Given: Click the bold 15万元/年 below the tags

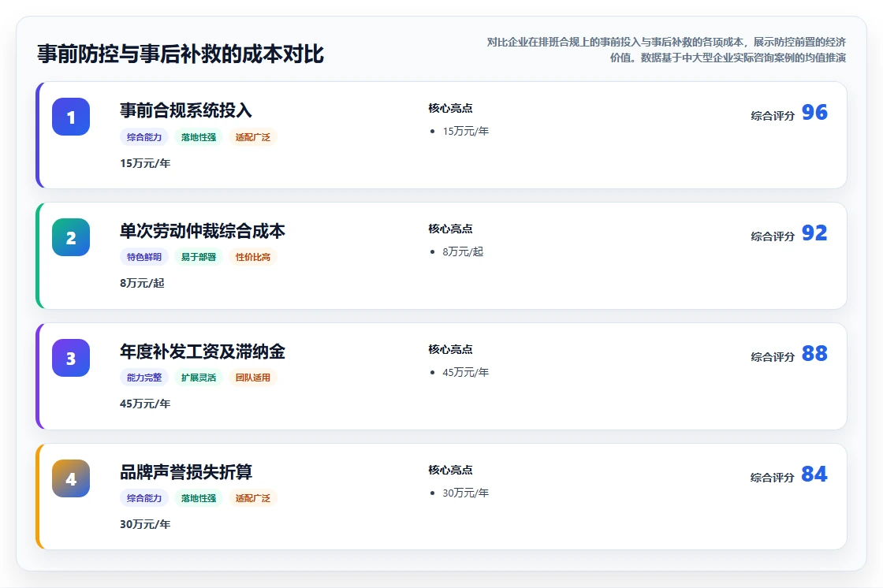Looking at the screenshot, I should (x=145, y=163).
